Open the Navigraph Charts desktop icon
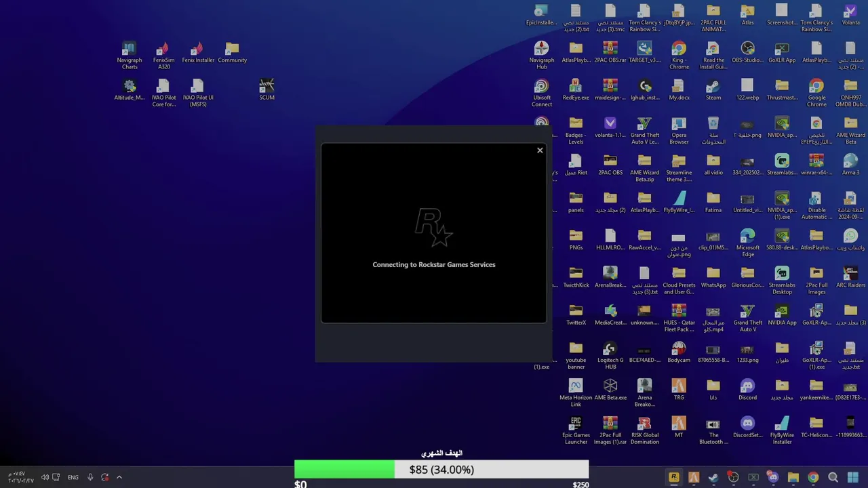 click(x=130, y=56)
